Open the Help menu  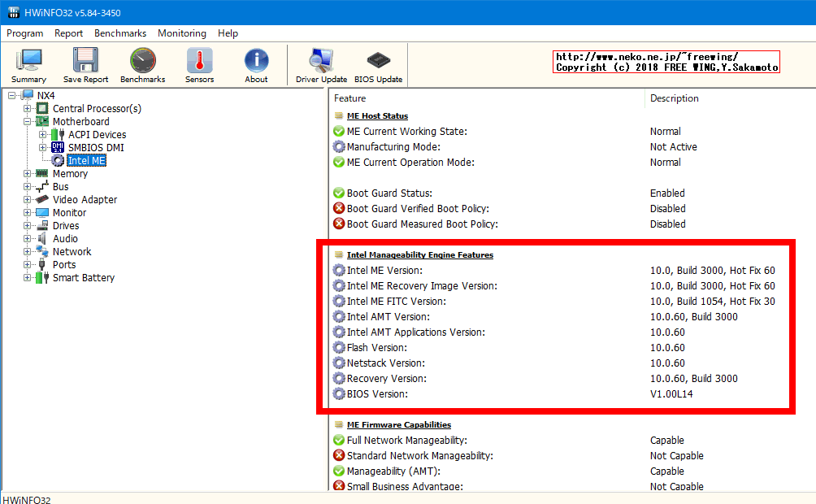tap(228, 33)
